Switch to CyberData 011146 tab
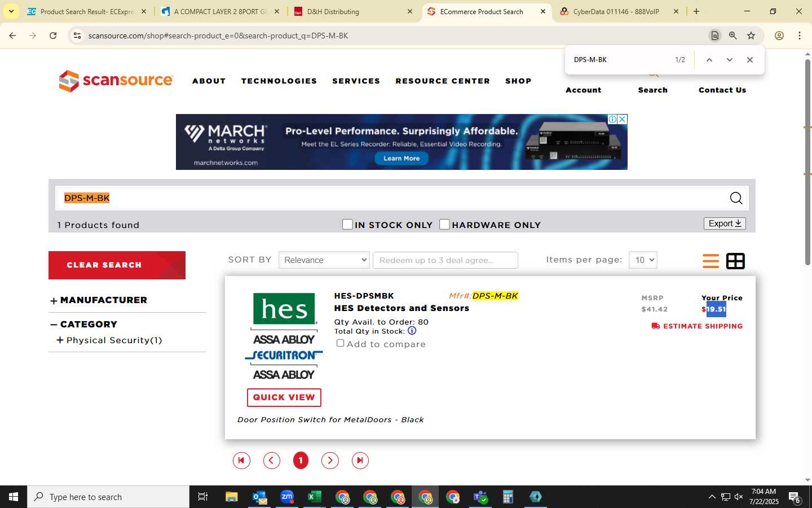 click(x=619, y=11)
